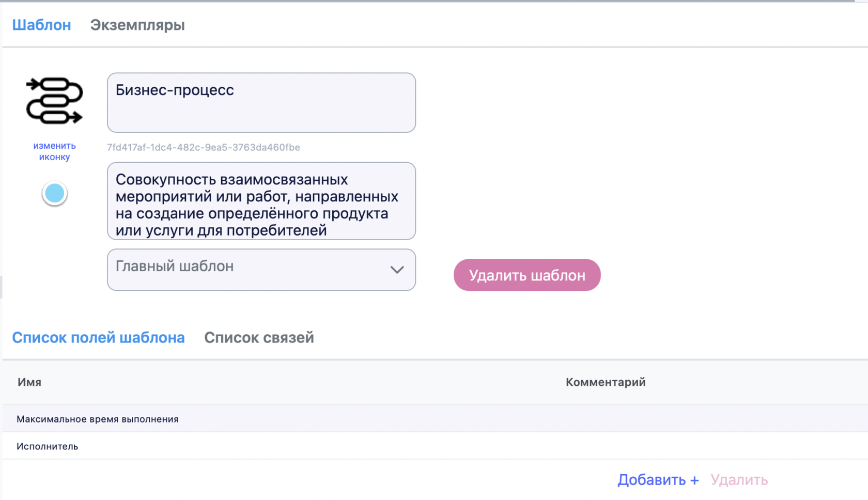Viewport: 868px width, 500px height.
Task: Focus the 'Бизнес-процесс' name field
Action: [261, 102]
